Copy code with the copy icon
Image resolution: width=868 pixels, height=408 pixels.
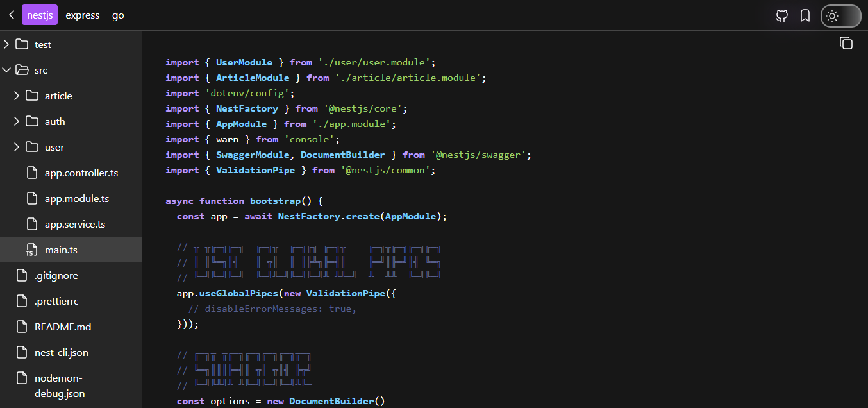coord(846,43)
